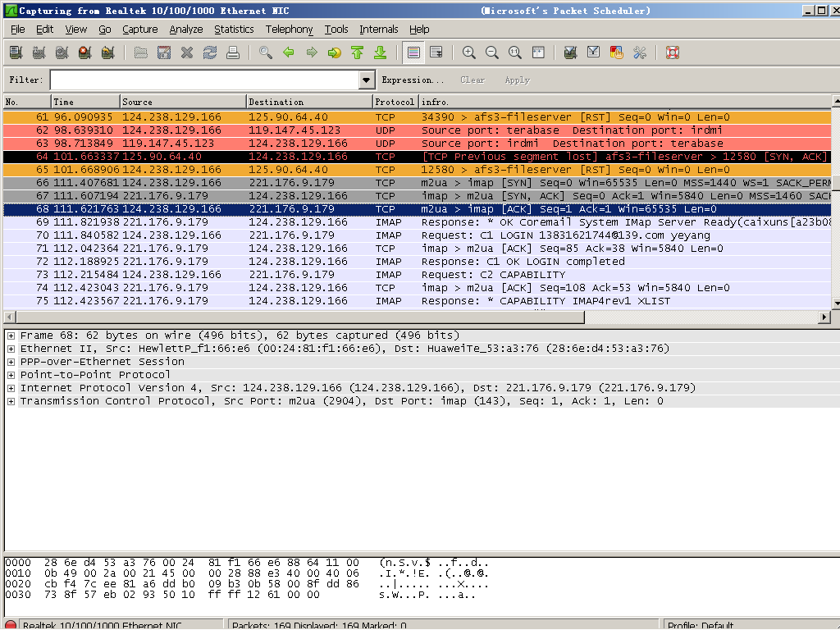Select packet 64 with TCP Previous segment lost

pos(418,157)
